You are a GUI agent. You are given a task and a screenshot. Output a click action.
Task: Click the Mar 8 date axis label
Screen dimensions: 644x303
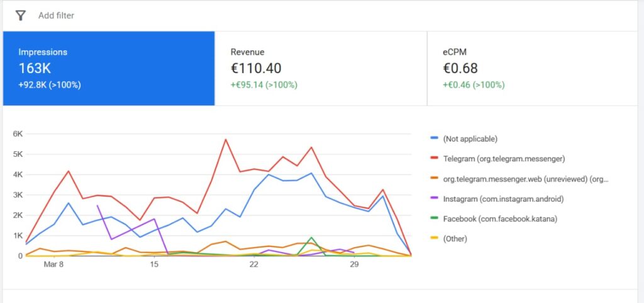pos(53,265)
